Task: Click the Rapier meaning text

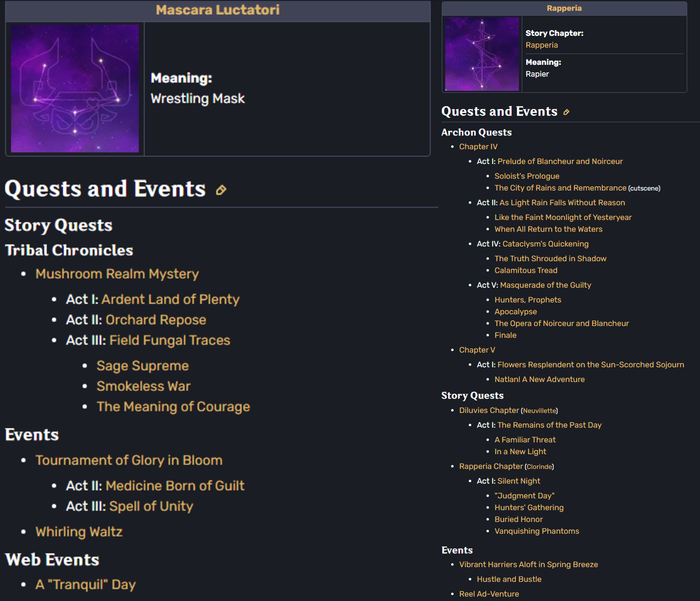Action: pyautogui.click(x=538, y=74)
